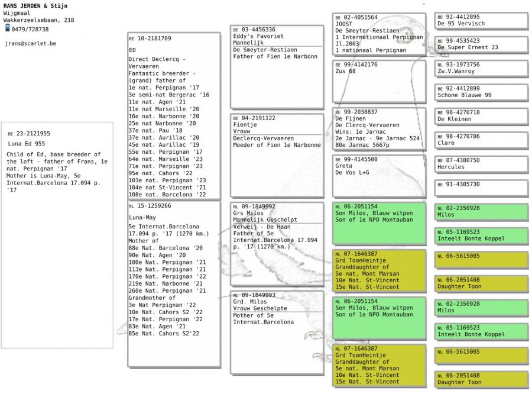Select the Schone Blauwe 99 box
Viewport: 532px width, 394px height.
[x=481, y=92]
